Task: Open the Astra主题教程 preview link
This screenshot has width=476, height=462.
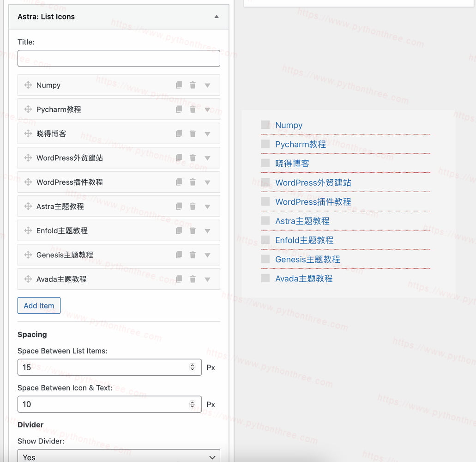Action: [302, 221]
